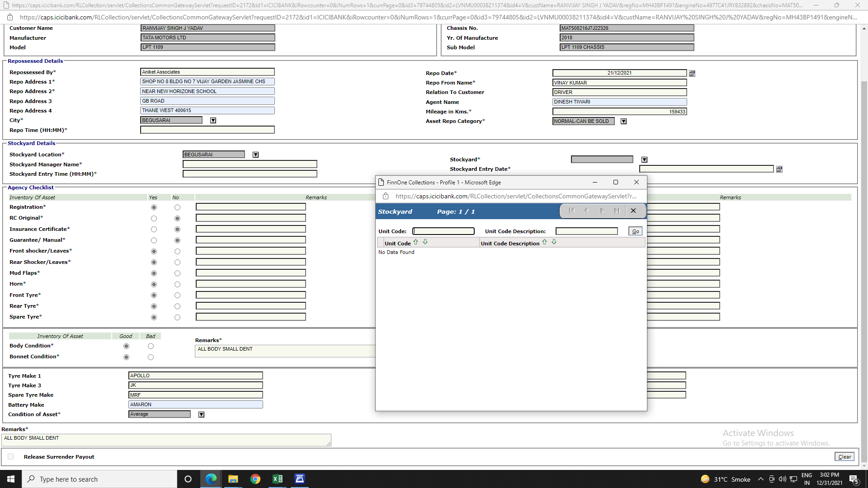
Task: Close Stockyard lookup with X icon
Action: 633,211
